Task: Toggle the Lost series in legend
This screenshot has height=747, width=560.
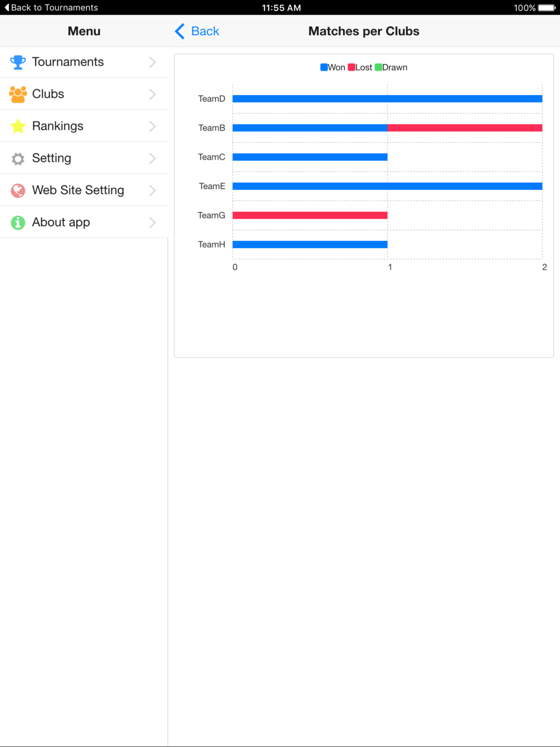Action: (360, 67)
